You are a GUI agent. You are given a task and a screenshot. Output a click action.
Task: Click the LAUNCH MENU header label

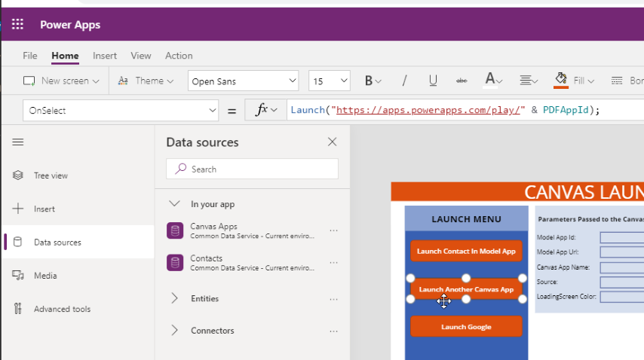point(466,219)
